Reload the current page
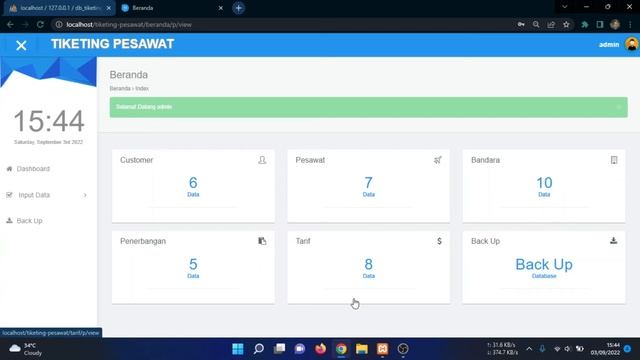Screen dimensions: 640x360 tap(40, 24)
